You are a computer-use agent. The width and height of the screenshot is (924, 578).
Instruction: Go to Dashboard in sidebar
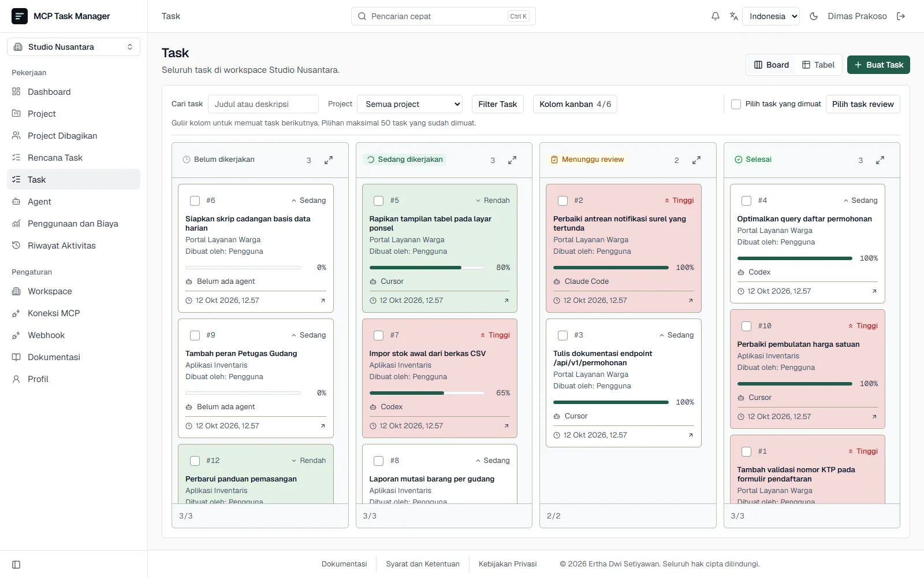pos(73,92)
